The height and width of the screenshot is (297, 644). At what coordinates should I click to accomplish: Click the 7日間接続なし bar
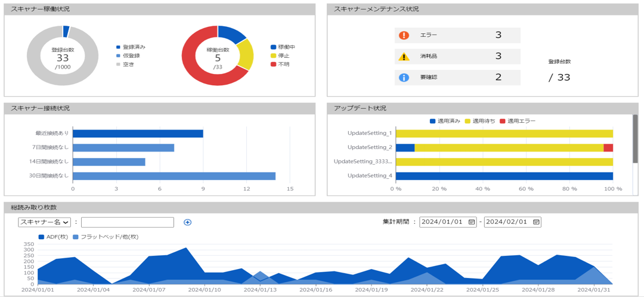coord(123,148)
